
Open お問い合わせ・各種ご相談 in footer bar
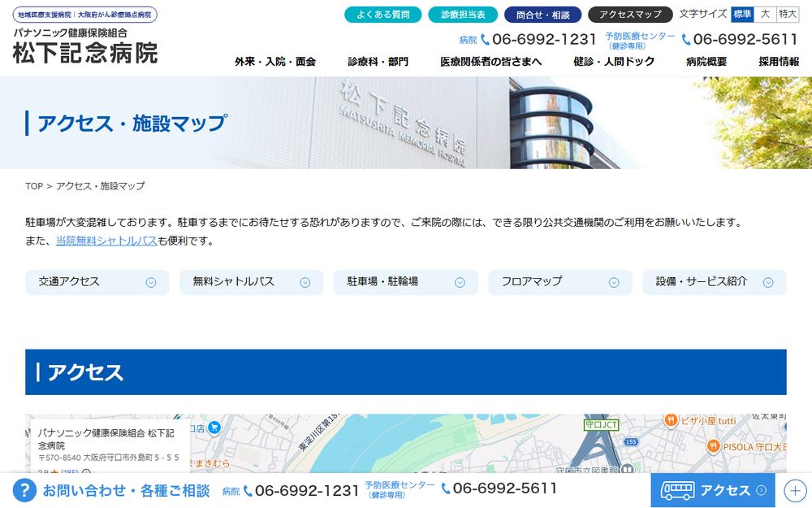[x=126, y=490]
